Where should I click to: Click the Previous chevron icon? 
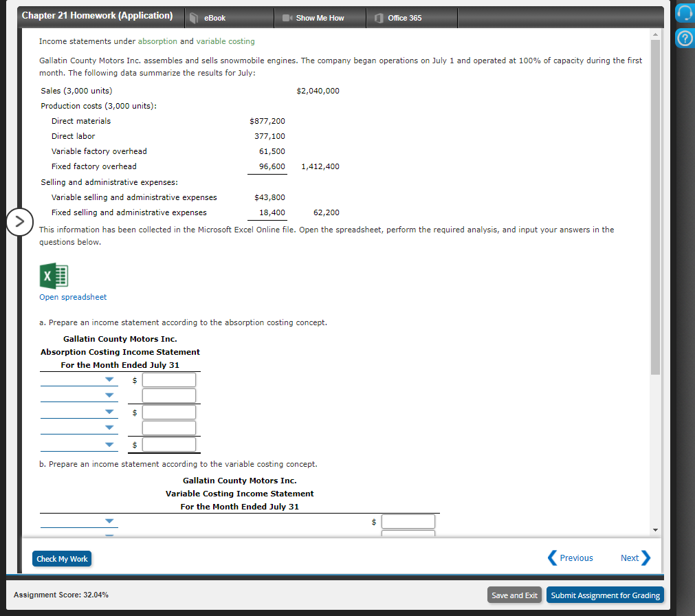click(553, 558)
